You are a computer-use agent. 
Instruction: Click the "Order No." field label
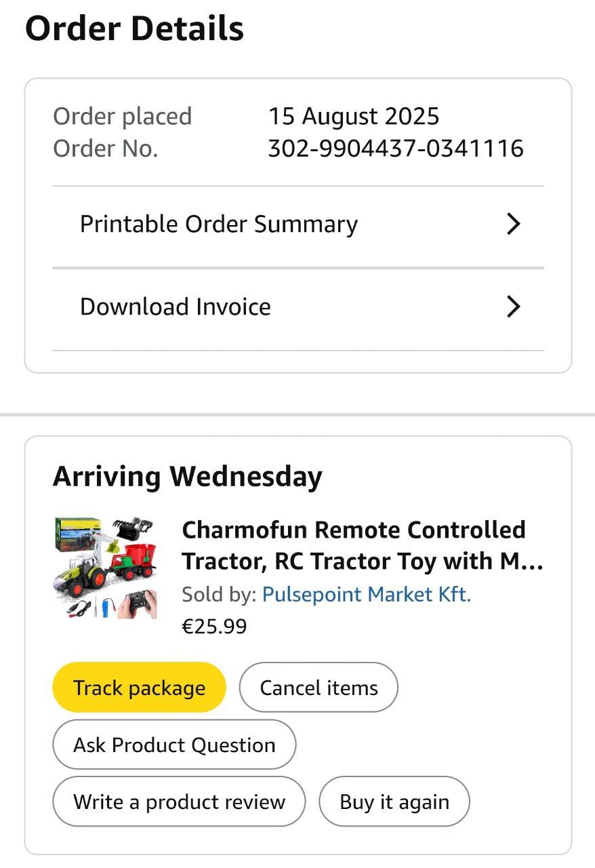point(106,149)
